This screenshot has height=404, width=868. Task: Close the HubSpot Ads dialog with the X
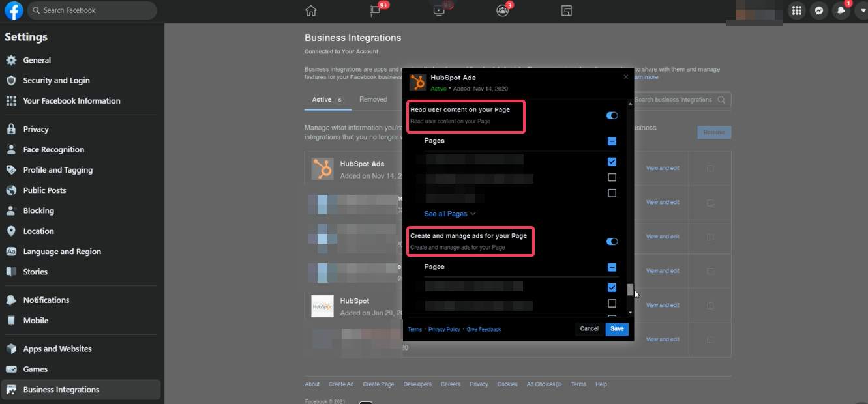click(626, 76)
